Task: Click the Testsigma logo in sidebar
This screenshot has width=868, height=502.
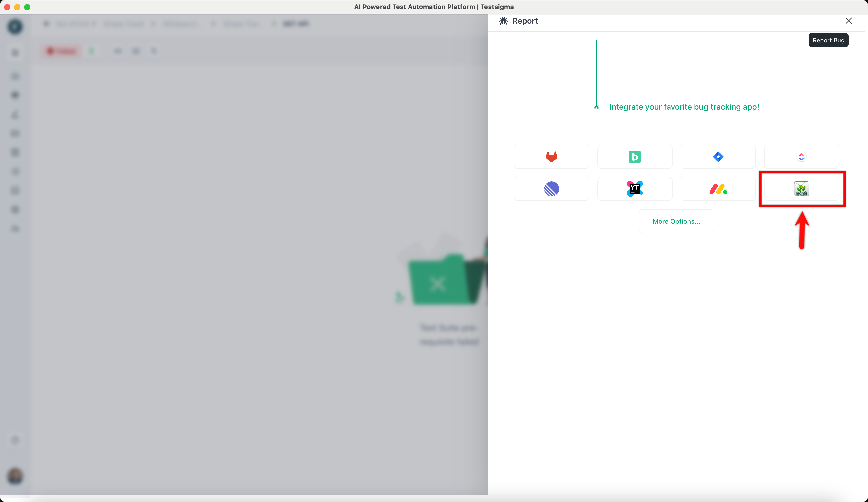Action: point(15,27)
